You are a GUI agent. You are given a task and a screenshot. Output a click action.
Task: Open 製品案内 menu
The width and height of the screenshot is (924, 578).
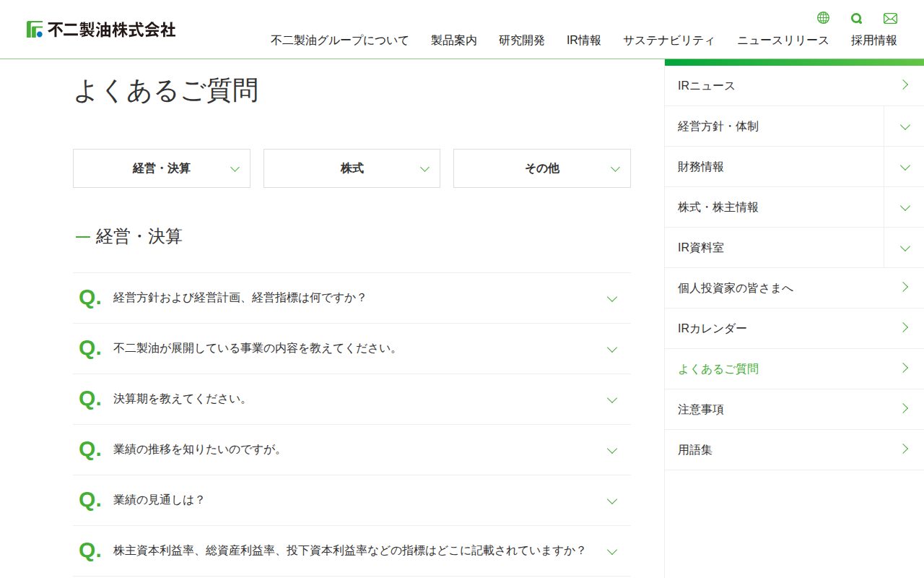tap(454, 40)
